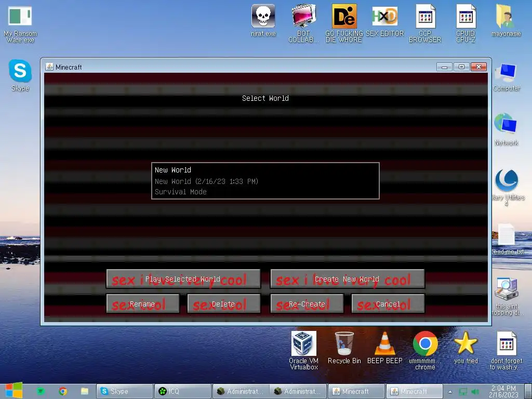Select the BOT COLLAB desktop icon
The height and width of the screenshot is (399, 532).
[x=303, y=23]
